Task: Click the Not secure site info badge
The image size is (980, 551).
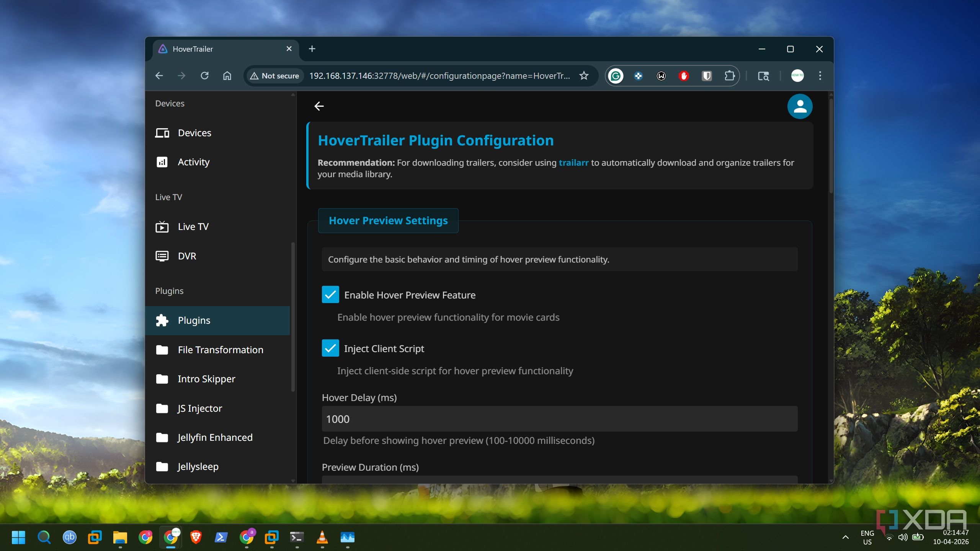Action: 274,76
